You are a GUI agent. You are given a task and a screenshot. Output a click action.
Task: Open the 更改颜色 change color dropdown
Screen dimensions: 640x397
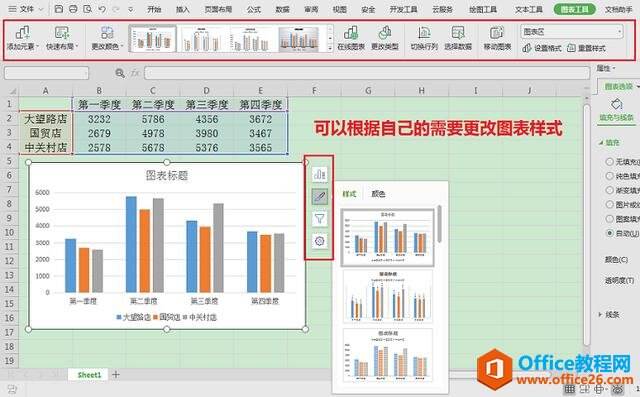pos(107,38)
